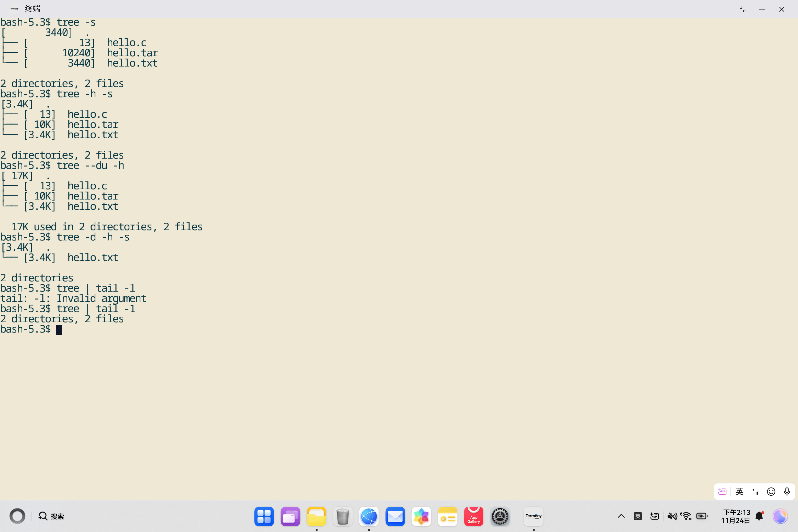
Task: Open the yellow notes app icon
Action: [447, 516]
